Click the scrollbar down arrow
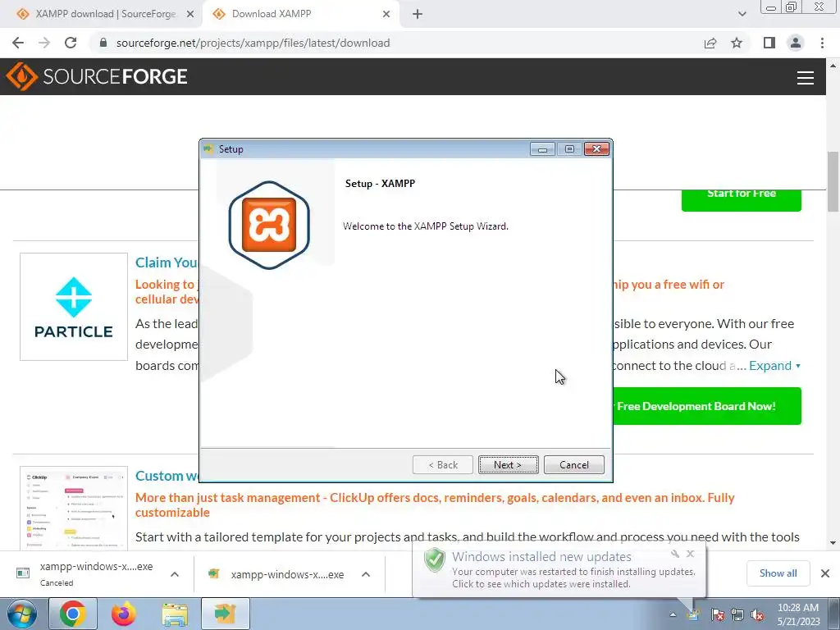The height and width of the screenshot is (630, 840). click(x=833, y=543)
